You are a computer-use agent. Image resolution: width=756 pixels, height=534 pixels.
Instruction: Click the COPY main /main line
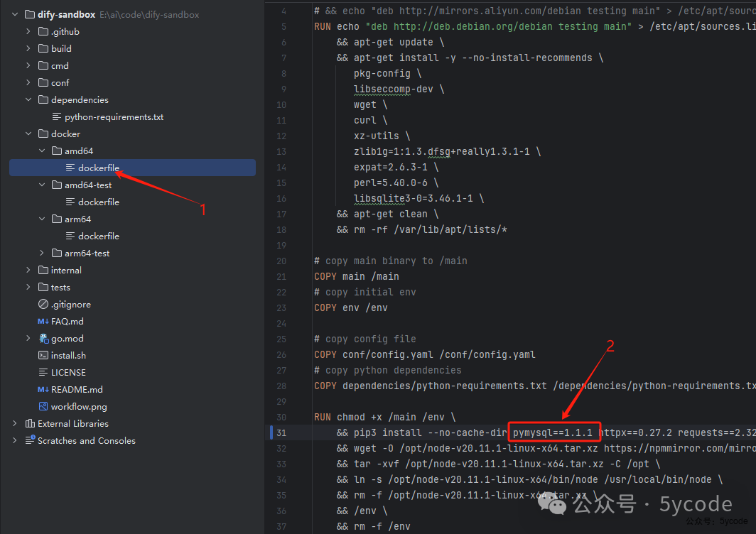pos(356,276)
